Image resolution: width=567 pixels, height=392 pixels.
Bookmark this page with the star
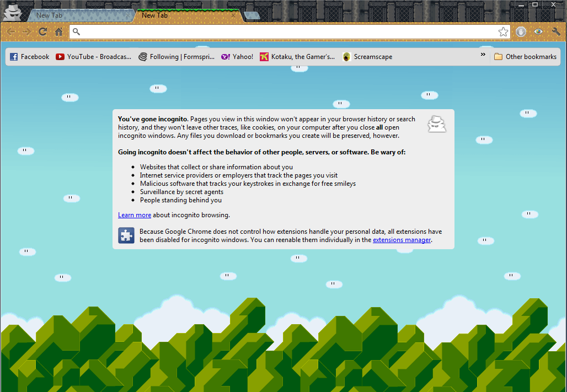click(x=503, y=32)
